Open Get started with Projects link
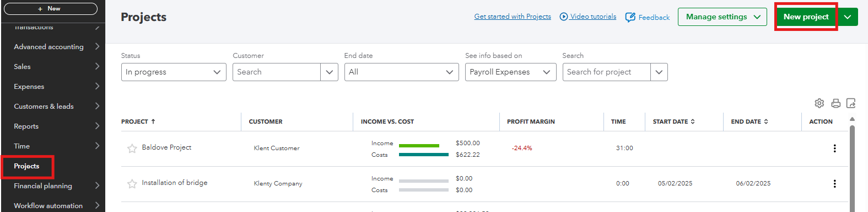868x212 pixels. pos(513,17)
